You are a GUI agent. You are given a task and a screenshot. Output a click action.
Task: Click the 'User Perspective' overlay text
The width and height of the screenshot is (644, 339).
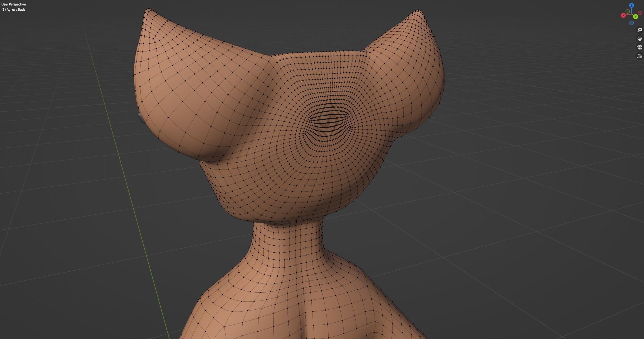(x=14, y=4)
